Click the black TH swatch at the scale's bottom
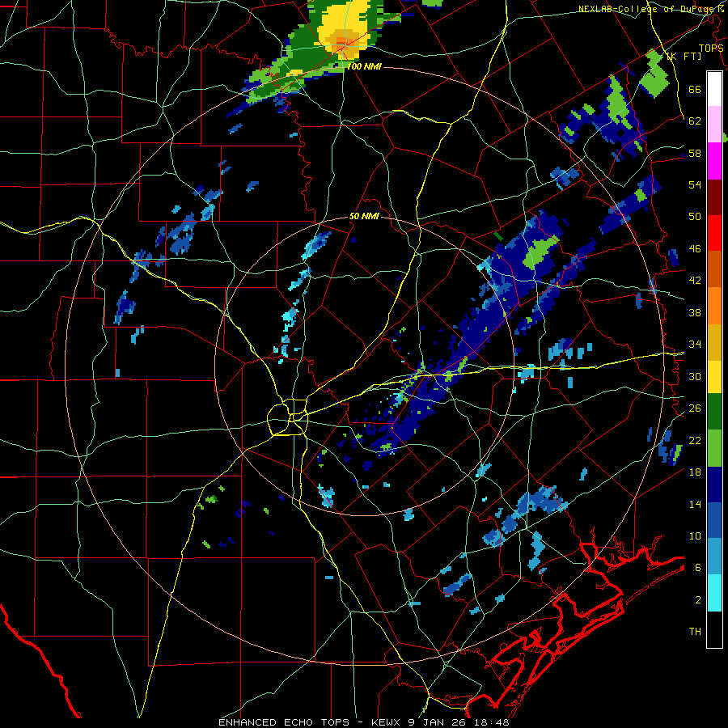The width and height of the screenshot is (728, 728). click(714, 629)
